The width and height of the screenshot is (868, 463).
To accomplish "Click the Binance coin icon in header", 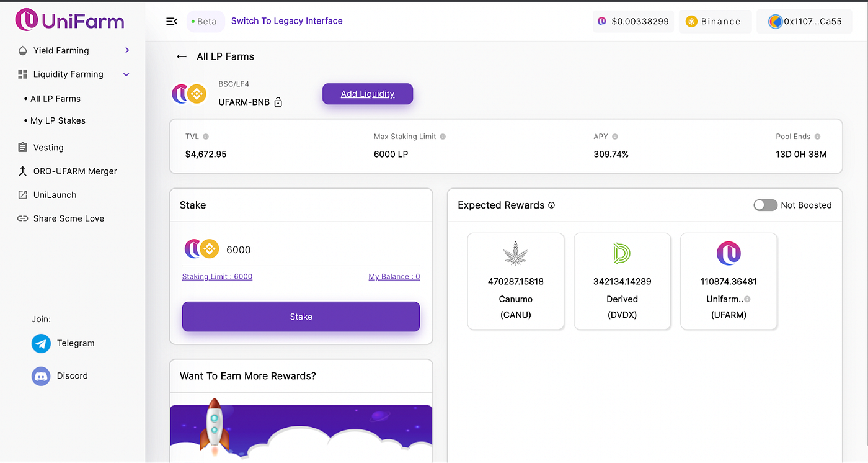I will point(691,22).
